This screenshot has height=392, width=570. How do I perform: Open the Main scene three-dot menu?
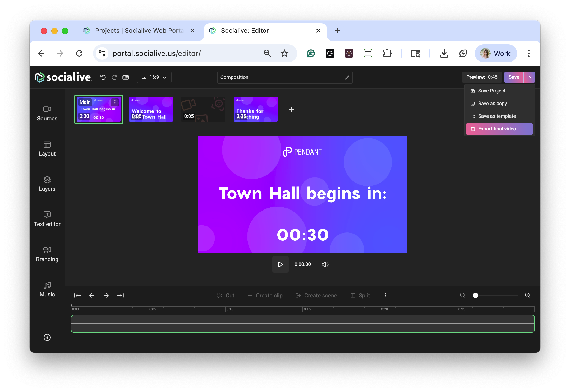tap(115, 102)
